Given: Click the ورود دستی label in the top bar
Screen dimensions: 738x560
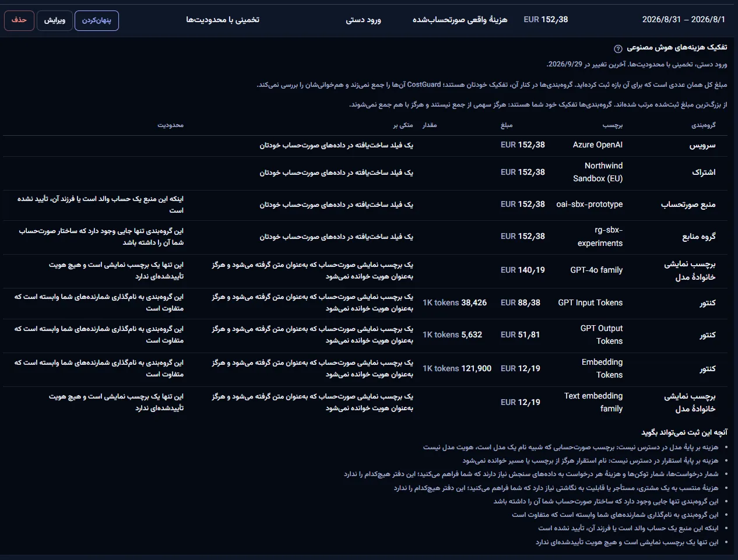Looking at the screenshot, I should pos(363,20).
